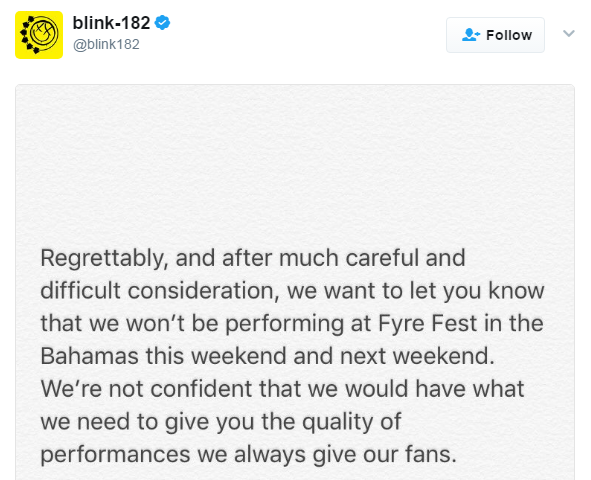Click the add-person icon inside Follow
Image resolution: width=591 pixels, height=480 pixels.
click(471, 35)
